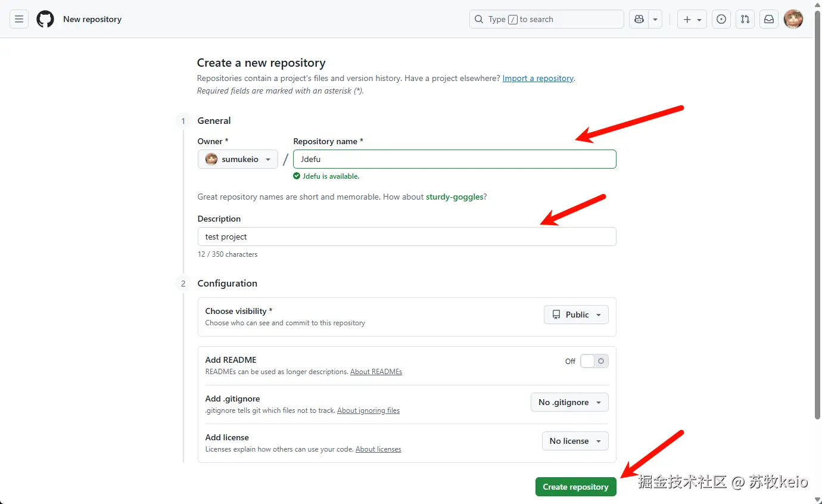The height and width of the screenshot is (504, 822).
Task: Open the user profile avatar menu
Action: (x=793, y=19)
